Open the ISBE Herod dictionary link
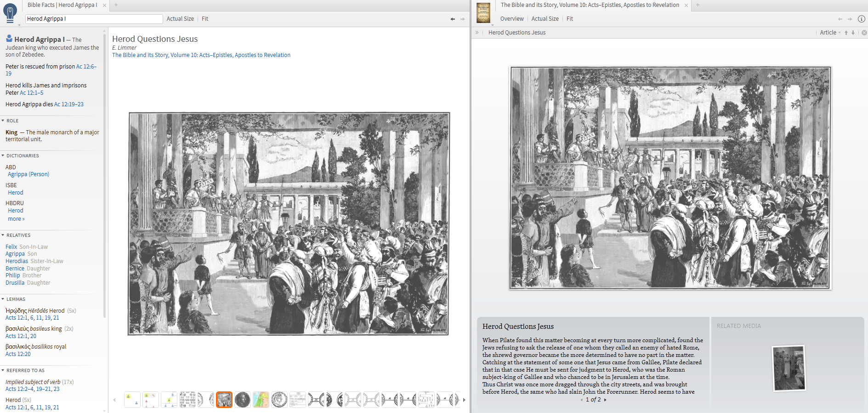 [x=16, y=193]
